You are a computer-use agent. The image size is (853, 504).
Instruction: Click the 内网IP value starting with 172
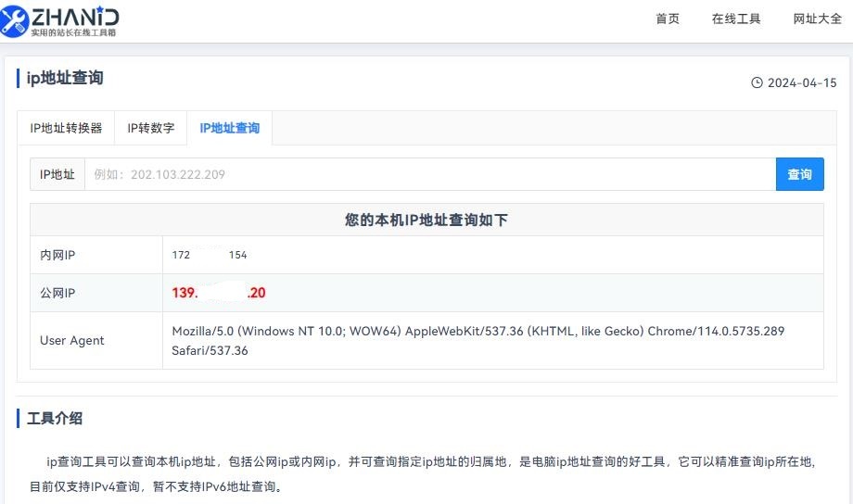[210, 255]
